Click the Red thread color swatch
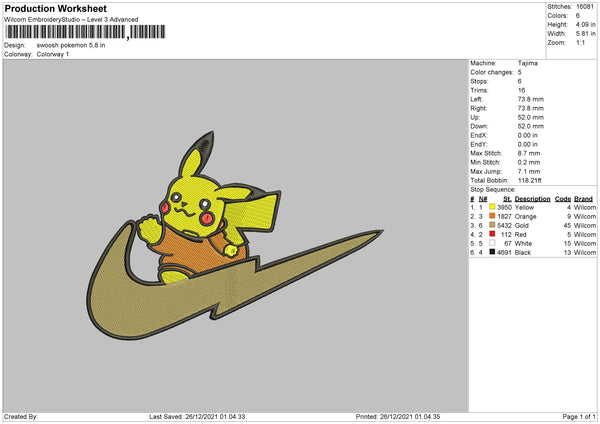The image size is (600, 424). 492,234
